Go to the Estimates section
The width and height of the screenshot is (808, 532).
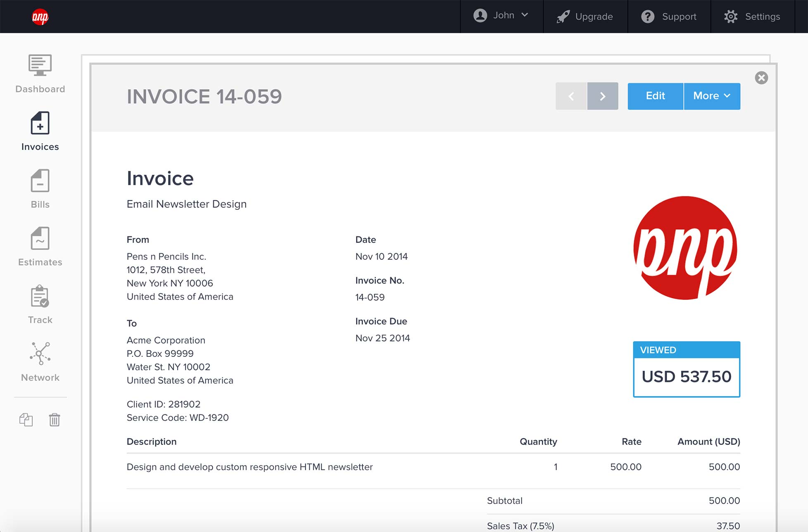click(40, 247)
